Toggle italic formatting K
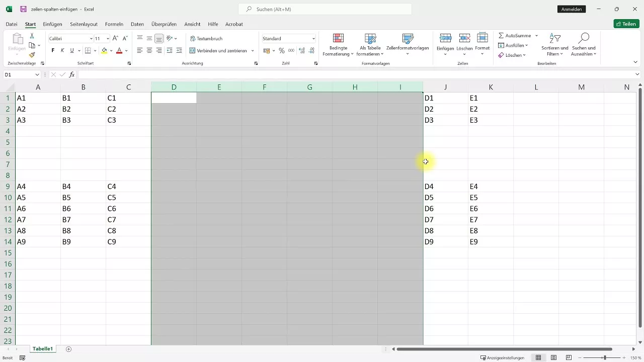Screen dimensions: 644x362 click(62, 50)
